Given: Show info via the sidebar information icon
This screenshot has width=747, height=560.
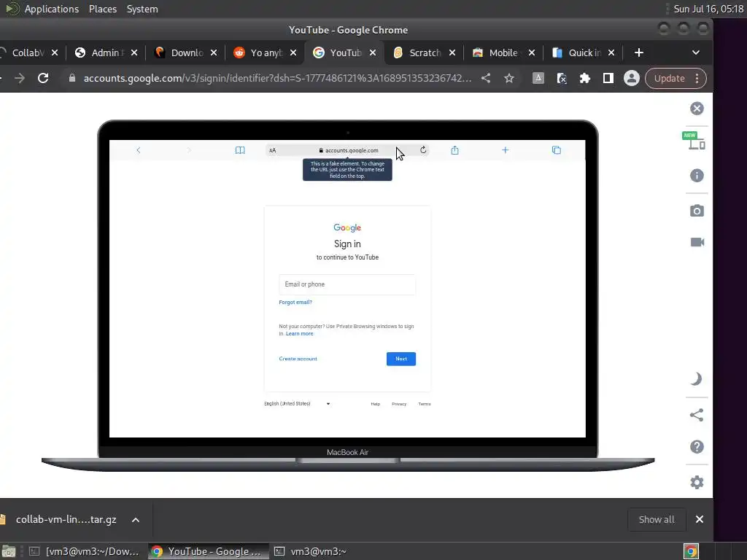Looking at the screenshot, I should 697,176.
